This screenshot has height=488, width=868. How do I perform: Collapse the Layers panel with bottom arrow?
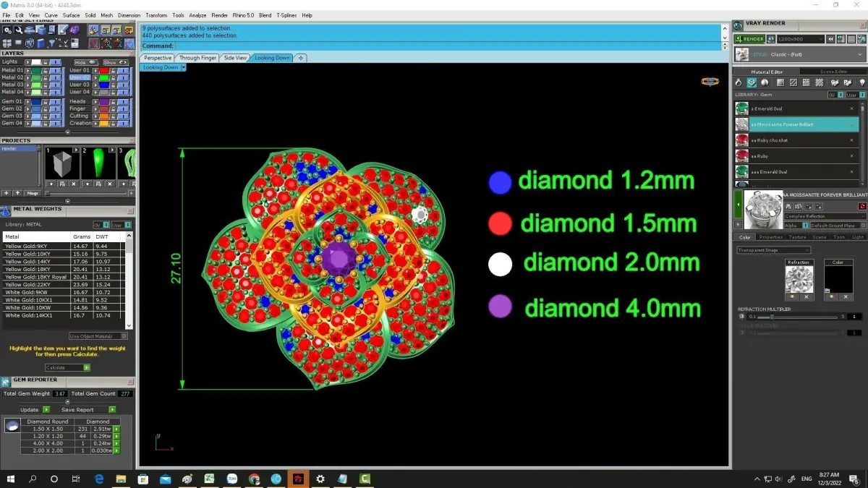[x=67, y=132]
